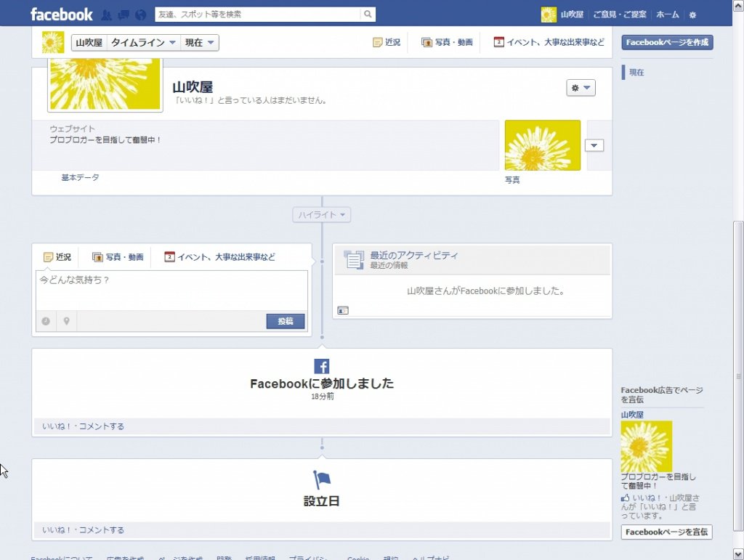Image resolution: width=744 pixels, height=560 pixels.
Task: Click Facebookページを作成 button
Action: coord(667,42)
